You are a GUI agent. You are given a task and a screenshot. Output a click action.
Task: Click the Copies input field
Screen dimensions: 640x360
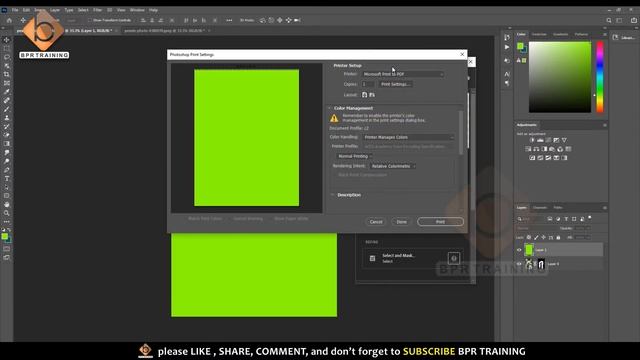coord(368,84)
